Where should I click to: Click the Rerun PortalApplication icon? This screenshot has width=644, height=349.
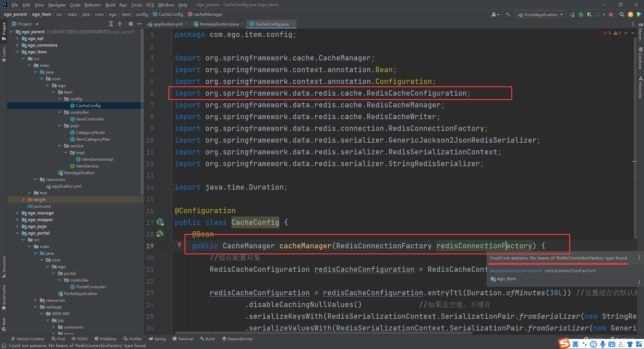pos(573,14)
